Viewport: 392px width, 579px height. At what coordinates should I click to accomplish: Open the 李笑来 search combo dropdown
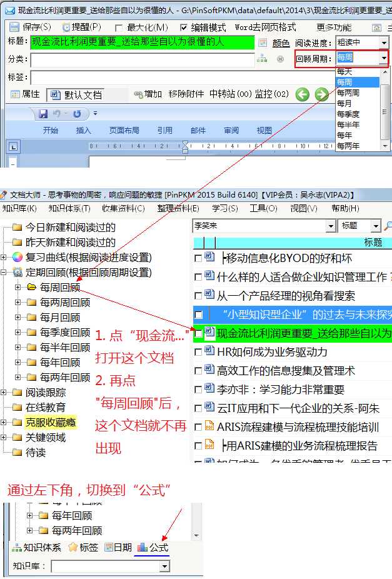coord(331,226)
